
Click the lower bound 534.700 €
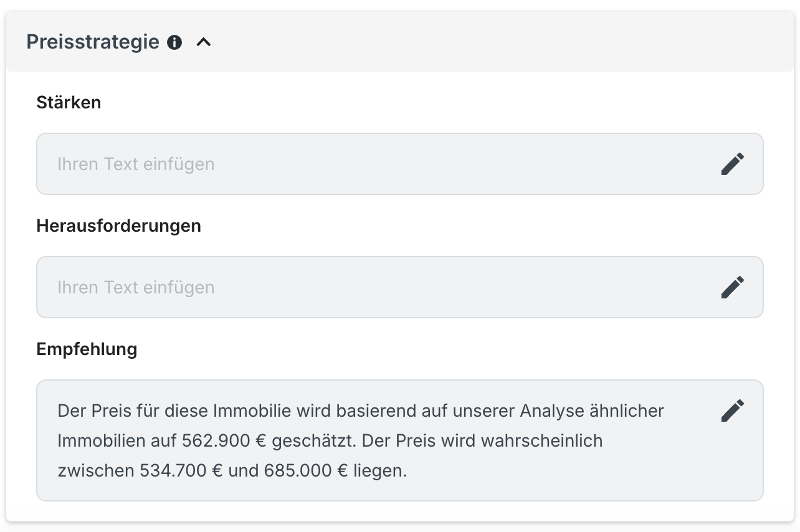tap(181, 471)
